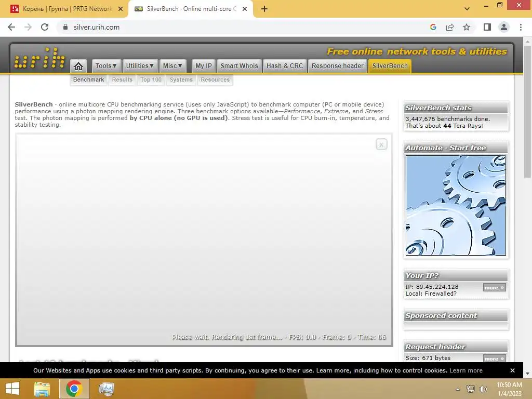Click more button in Your IP
Screen dimensions: 532x399
point(495,288)
